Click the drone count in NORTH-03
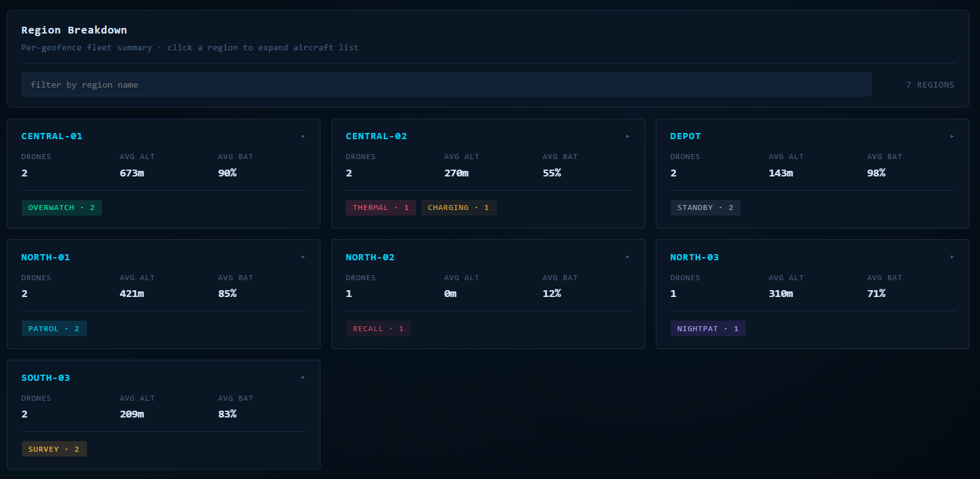The image size is (980, 479). 673,293
